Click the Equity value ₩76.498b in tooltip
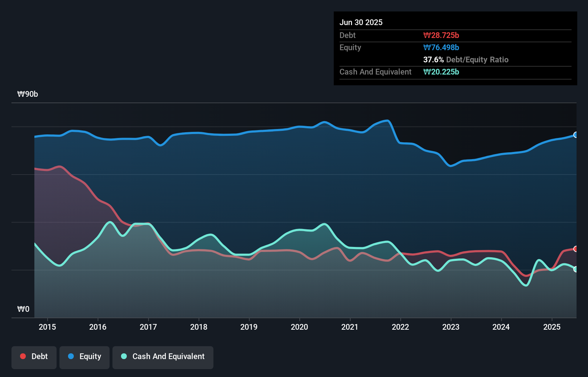This screenshot has height=377, width=588. point(441,48)
